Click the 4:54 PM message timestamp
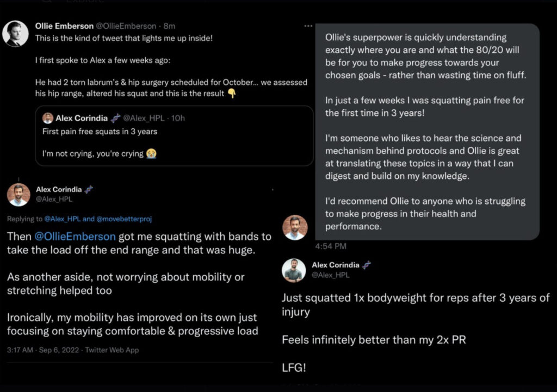This screenshot has width=557, height=392. click(x=331, y=246)
